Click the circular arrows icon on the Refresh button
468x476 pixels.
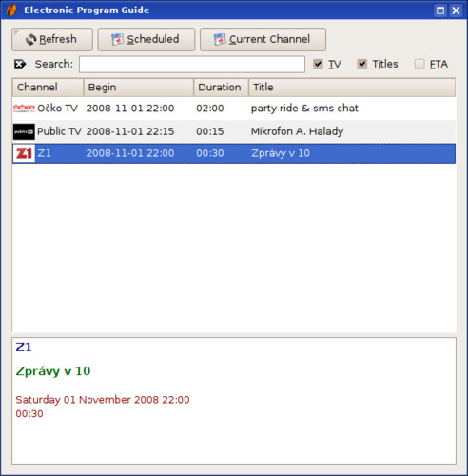click(30, 40)
